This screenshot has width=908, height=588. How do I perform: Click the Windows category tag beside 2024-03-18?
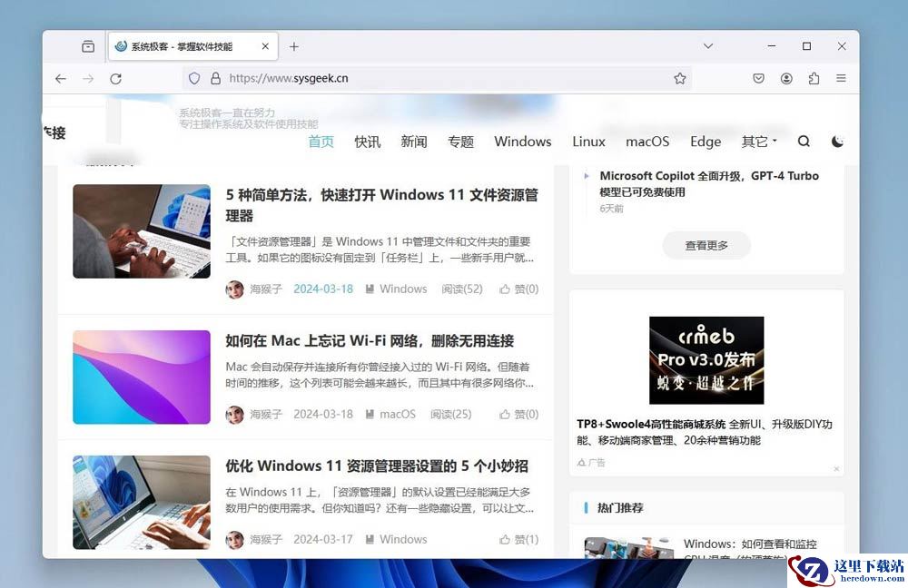point(397,289)
